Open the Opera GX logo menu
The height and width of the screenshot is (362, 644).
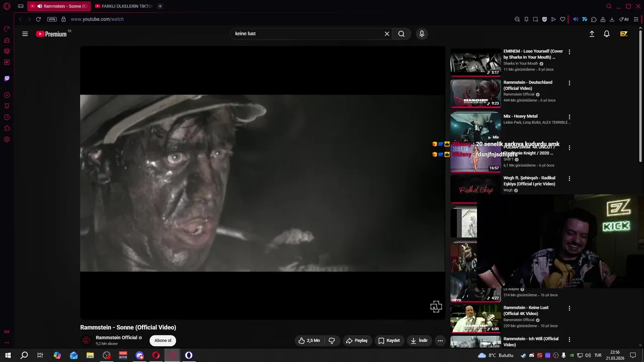(7, 6)
